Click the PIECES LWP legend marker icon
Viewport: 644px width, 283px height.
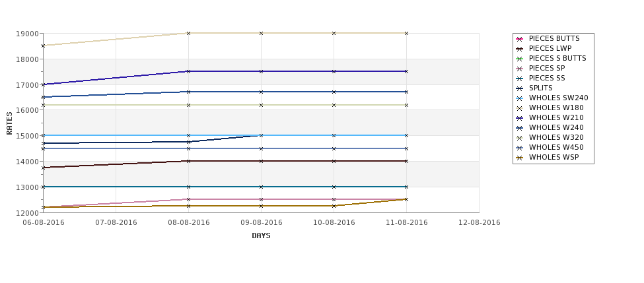tap(520, 49)
